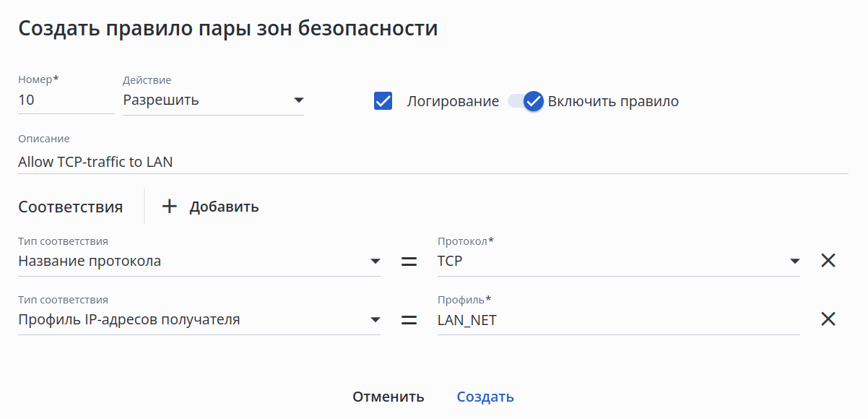Delete the LAN_NET profile match row

pos(828,319)
